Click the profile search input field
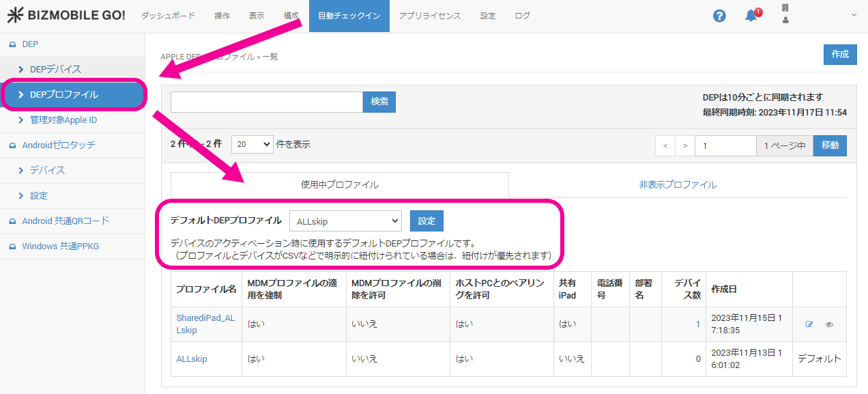Screen dimensions: 868x394 click(266, 102)
